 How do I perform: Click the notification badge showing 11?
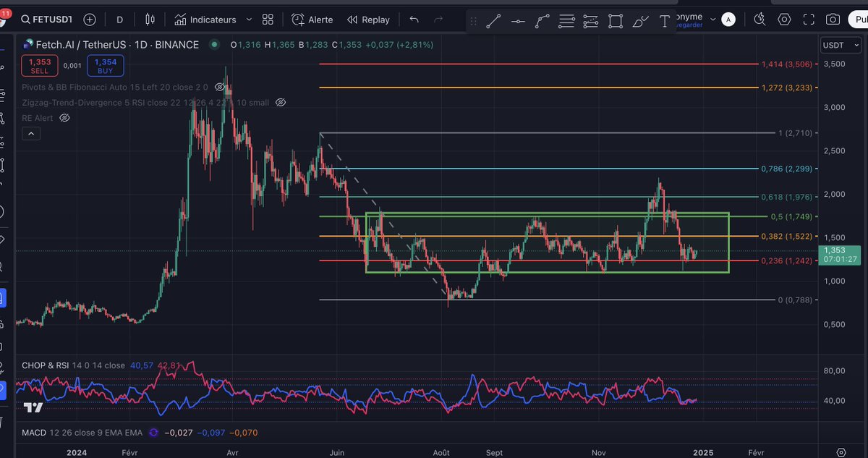point(5,13)
